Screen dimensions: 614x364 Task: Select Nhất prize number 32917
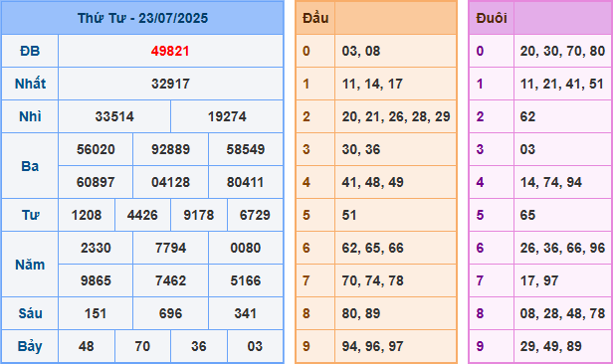point(170,84)
